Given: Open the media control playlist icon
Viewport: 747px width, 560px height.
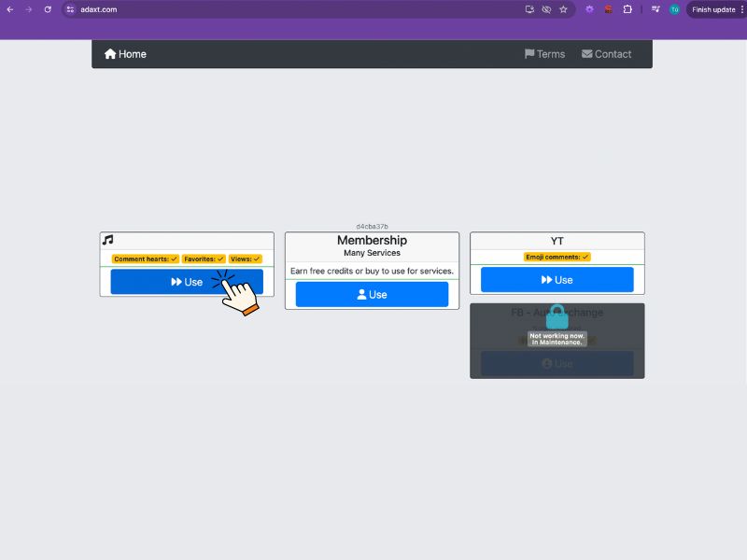Looking at the screenshot, I should 655,9.
